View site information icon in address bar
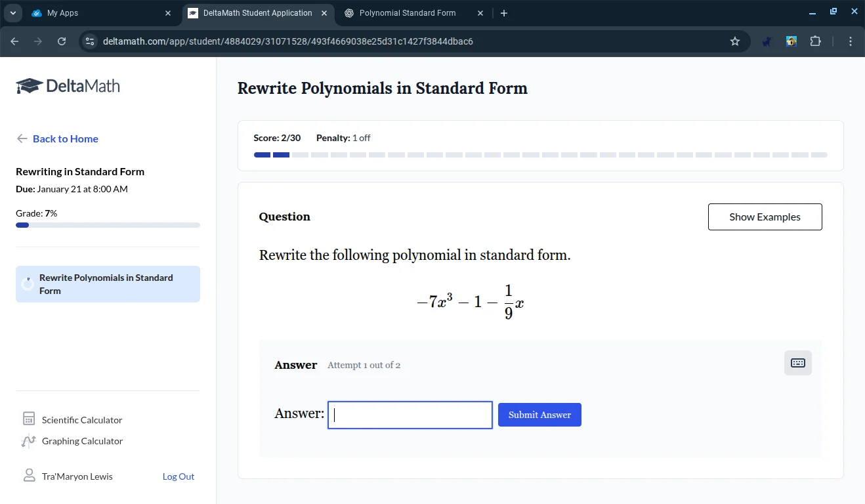 tap(91, 41)
